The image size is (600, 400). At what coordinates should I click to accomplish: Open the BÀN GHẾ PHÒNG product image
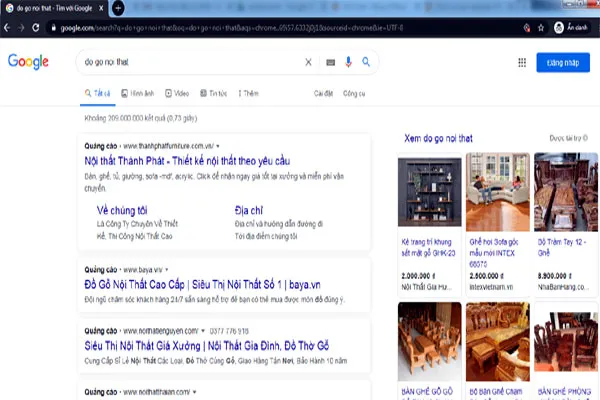coord(566,341)
